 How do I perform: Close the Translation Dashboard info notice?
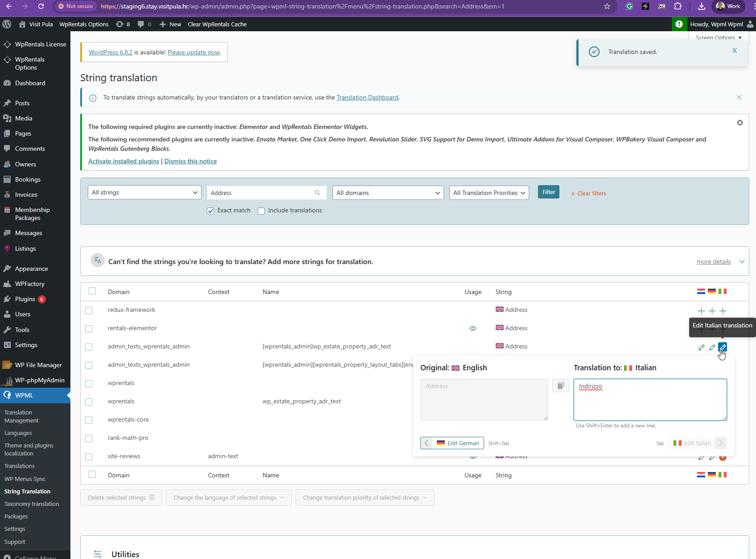[x=739, y=97]
